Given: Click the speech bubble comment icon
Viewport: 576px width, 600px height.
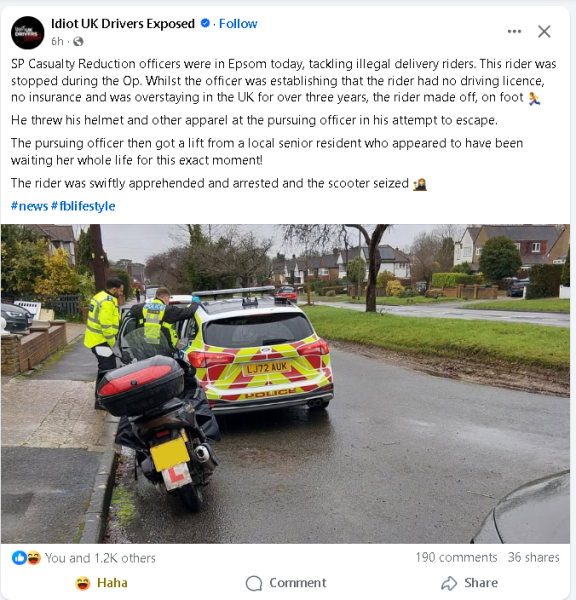Looking at the screenshot, I should (x=254, y=584).
